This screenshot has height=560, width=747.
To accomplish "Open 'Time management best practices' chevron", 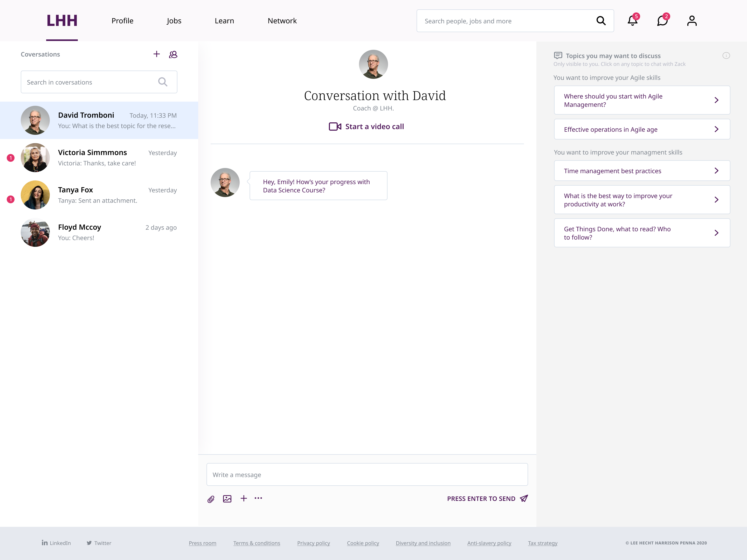I will (716, 171).
